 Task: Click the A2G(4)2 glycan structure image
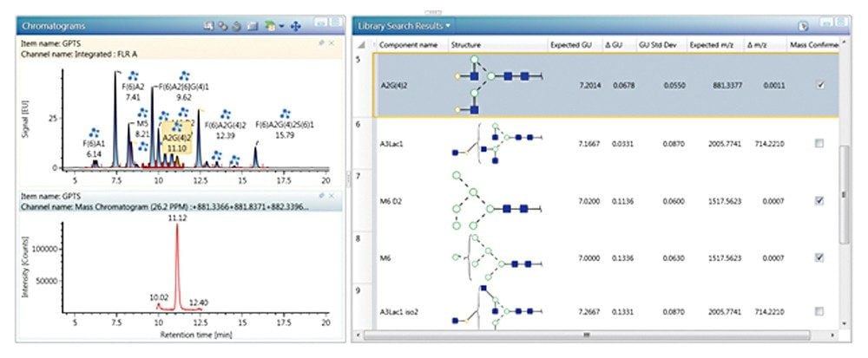tap(498, 85)
